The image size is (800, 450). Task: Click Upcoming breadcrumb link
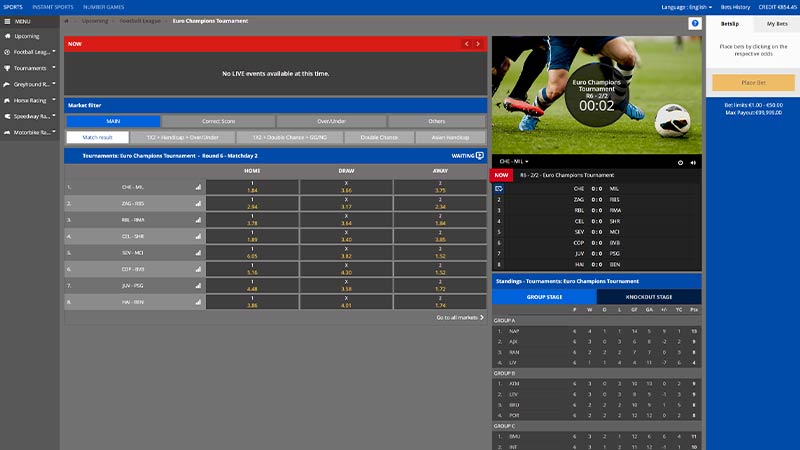(x=95, y=21)
